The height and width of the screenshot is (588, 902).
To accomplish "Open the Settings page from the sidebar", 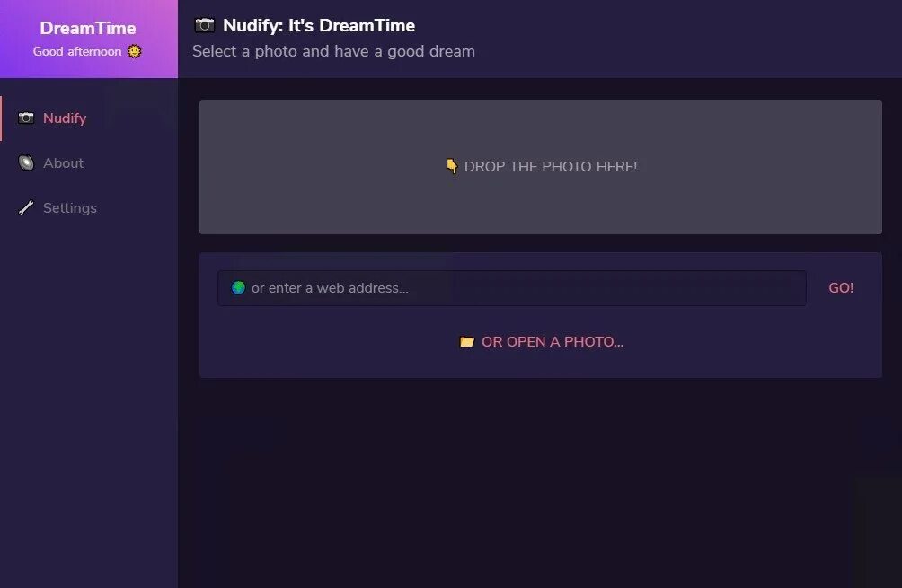I will 69,207.
